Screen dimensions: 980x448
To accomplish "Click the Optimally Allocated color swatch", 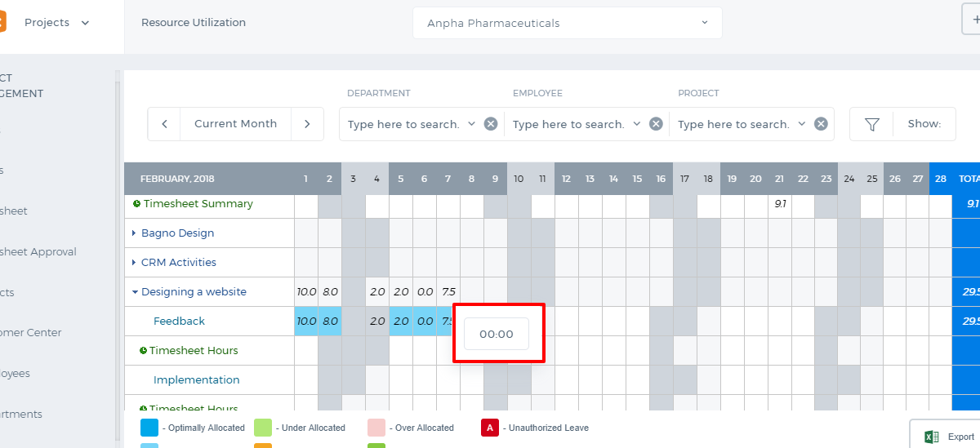I will pyautogui.click(x=149, y=428).
